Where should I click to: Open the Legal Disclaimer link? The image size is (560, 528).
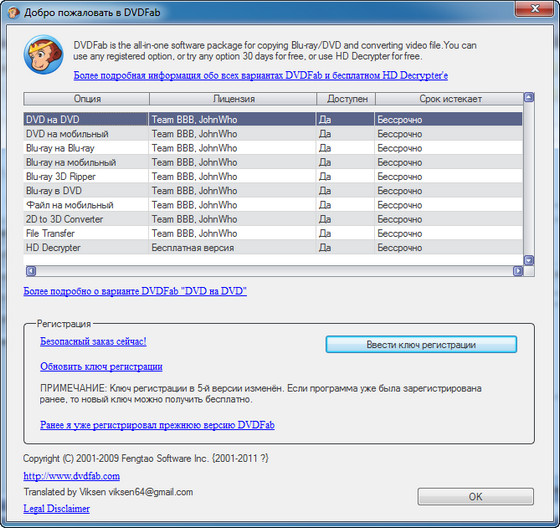[56, 508]
